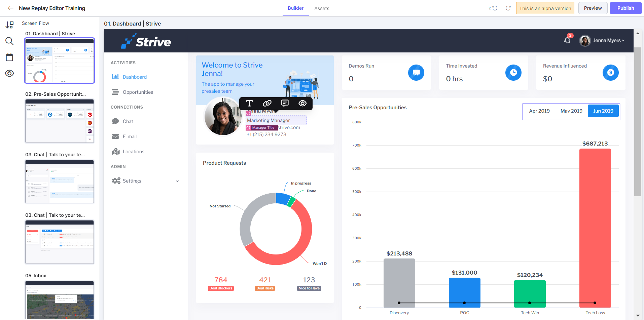Viewport: 644px width, 320px height.
Task: Click the alpha version notice
Action: pyautogui.click(x=545, y=8)
